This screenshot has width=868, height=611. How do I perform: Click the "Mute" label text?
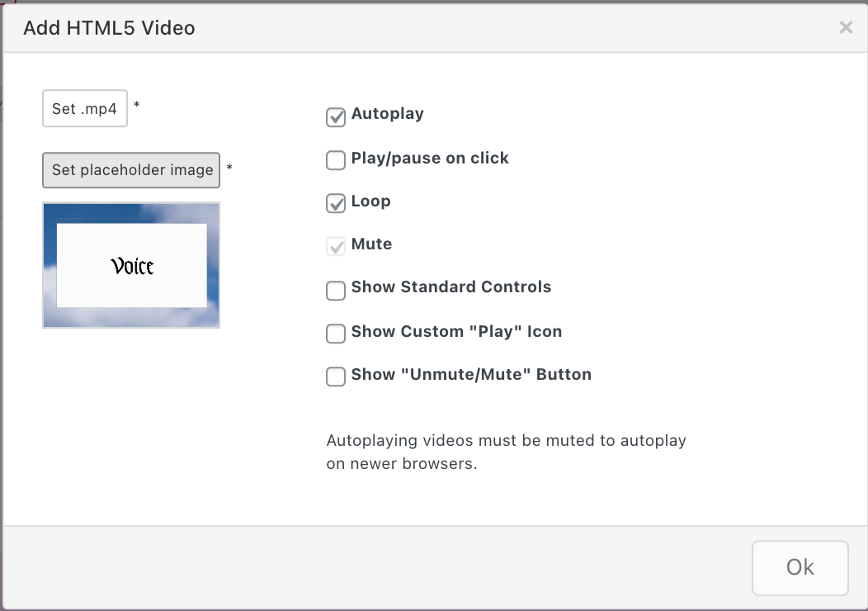point(371,244)
